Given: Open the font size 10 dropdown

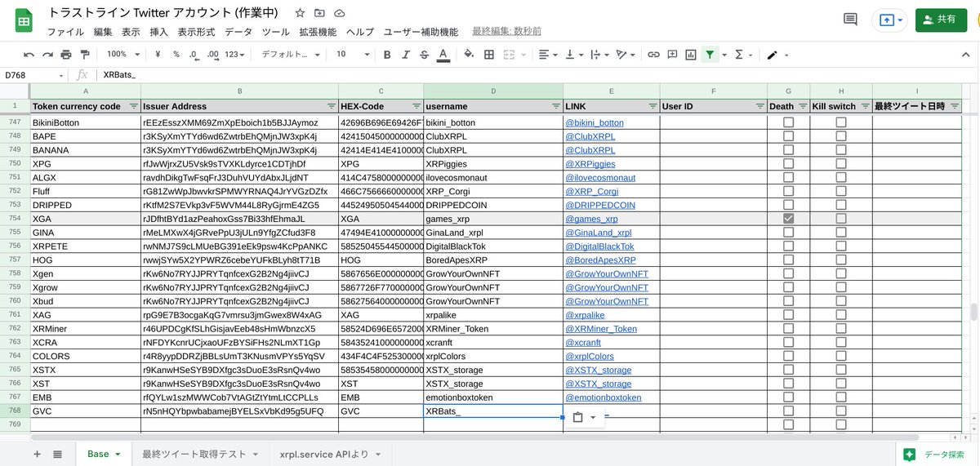Looking at the screenshot, I should 353,55.
